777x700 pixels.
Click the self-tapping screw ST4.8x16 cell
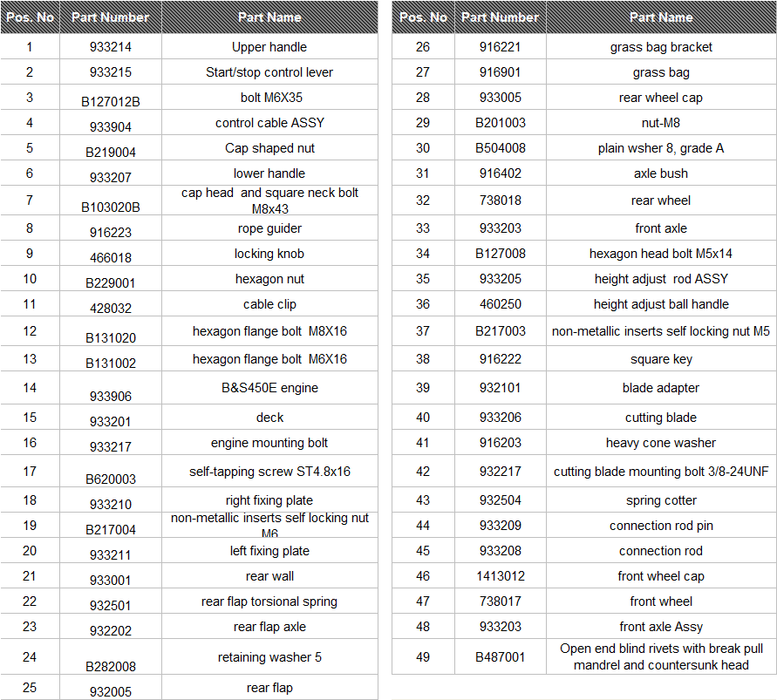[x=269, y=471]
